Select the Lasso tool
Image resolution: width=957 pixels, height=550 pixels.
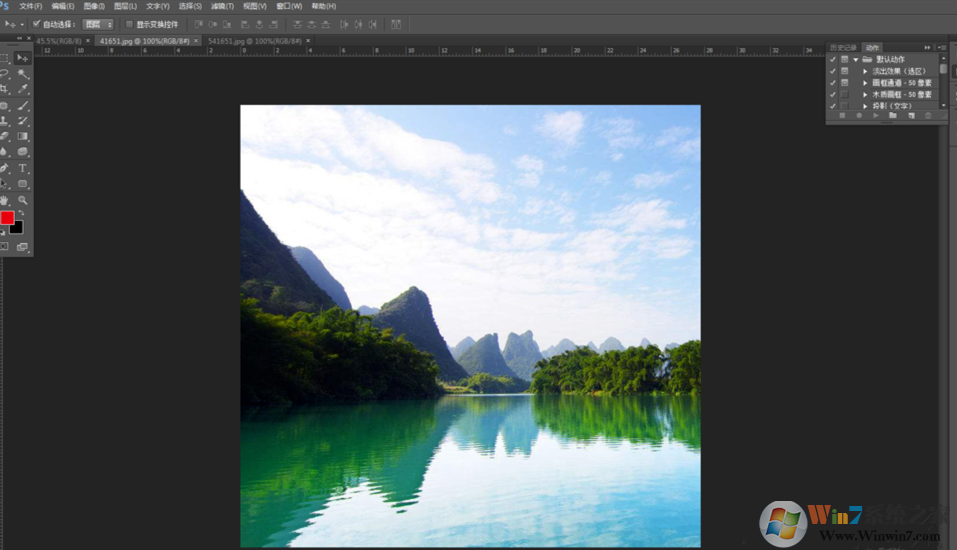(4, 73)
